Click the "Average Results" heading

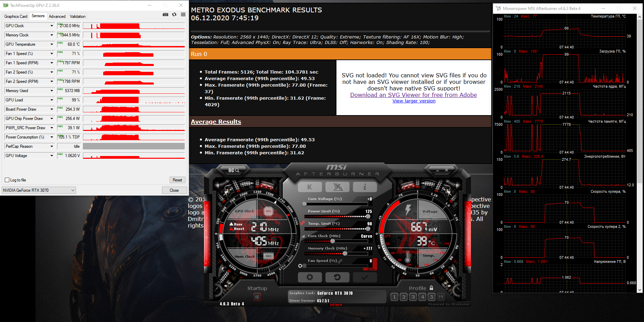pos(216,122)
